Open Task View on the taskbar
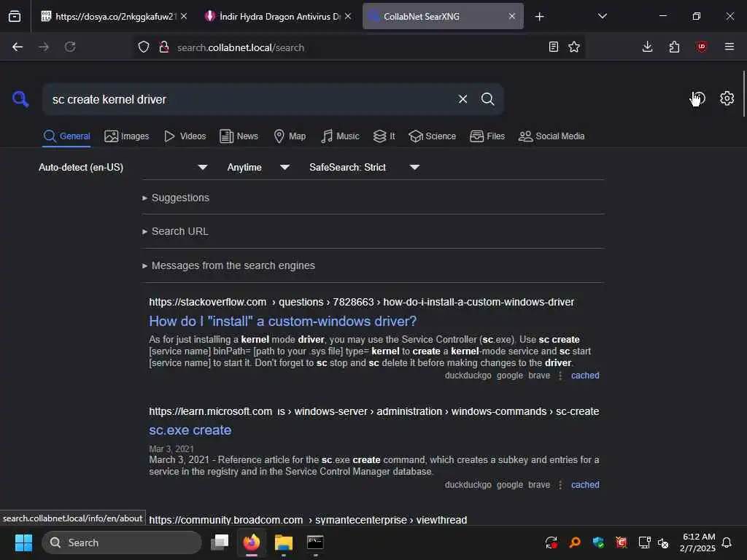 (220, 542)
